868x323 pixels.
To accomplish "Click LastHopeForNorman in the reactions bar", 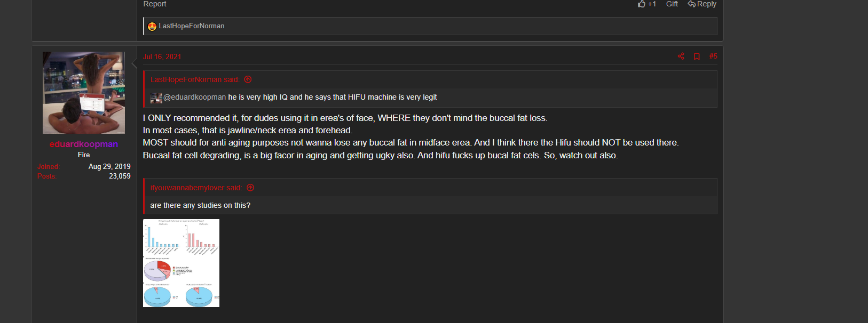I will coord(192,26).
